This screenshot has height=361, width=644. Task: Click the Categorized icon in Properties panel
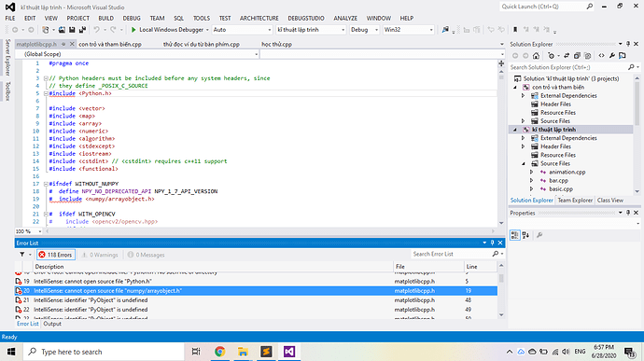(x=515, y=235)
